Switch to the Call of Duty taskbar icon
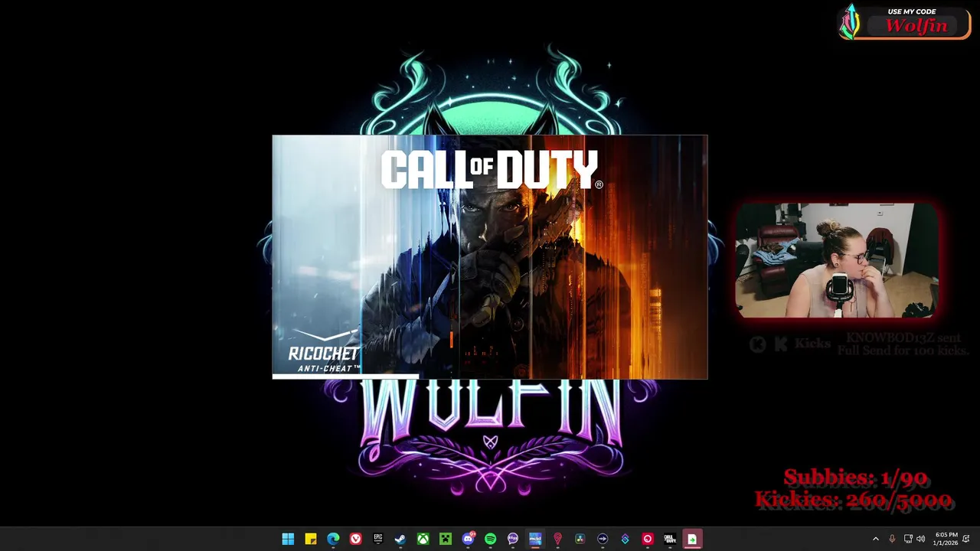The width and height of the screenshot is (980, 551). pos(670,539)
